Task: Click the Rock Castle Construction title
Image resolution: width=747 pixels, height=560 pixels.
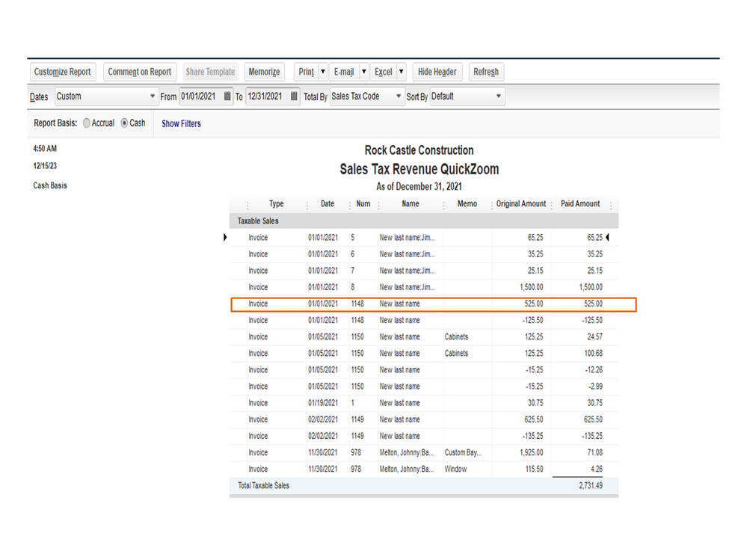Action: pyautogui.click(x=419, y=150)
